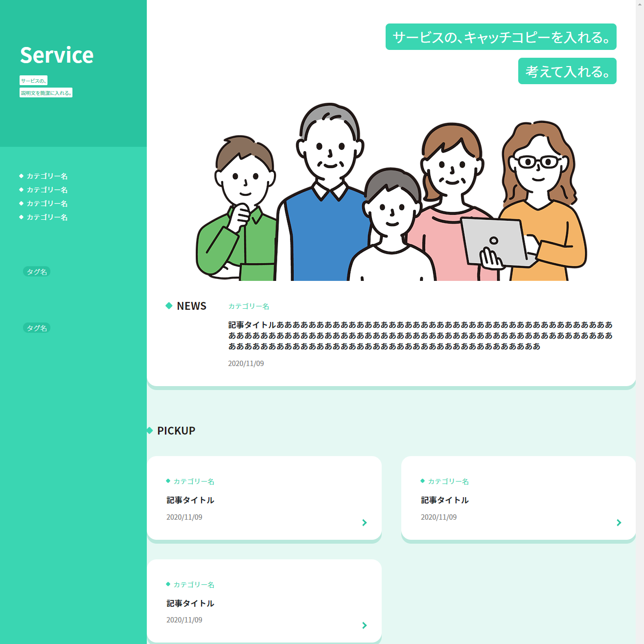Image resolution: width=644 pixels, height=644 pixels.
Task: Click the サービスの、キャッチコピーを入れる。 banner
Action: coord(501,37)
